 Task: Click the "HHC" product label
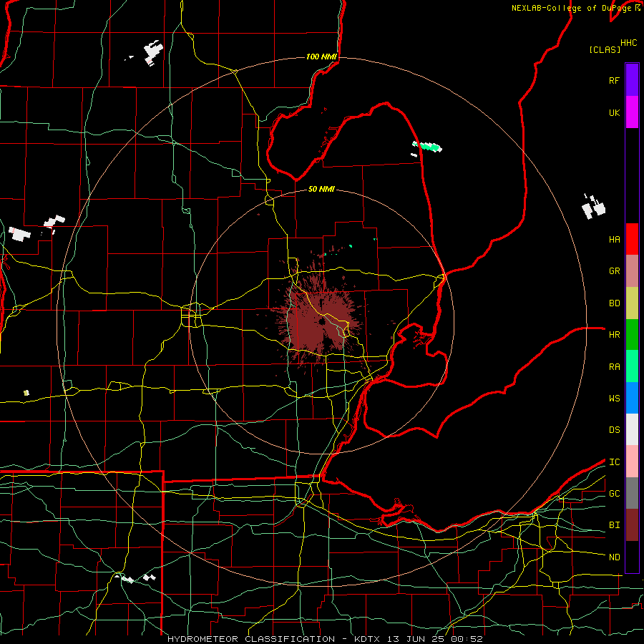[x=629, y=43]
